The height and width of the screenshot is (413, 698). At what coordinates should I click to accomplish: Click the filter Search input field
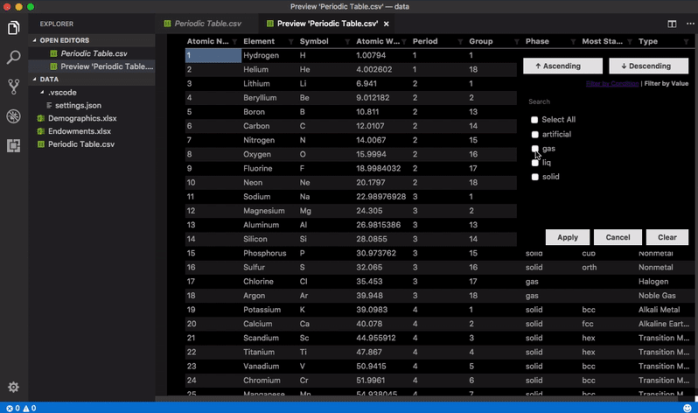point(600,102)
